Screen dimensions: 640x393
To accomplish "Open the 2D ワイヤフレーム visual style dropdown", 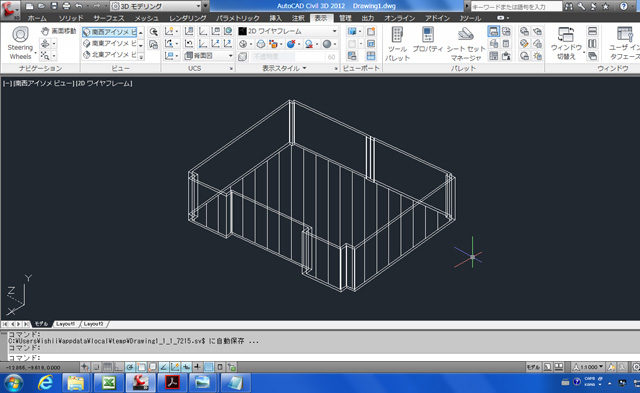I will tap(288, 31).
